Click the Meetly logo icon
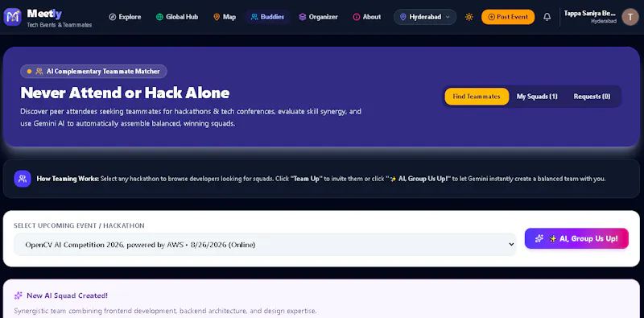The height and width of the screenshot is (318, 644). coord(12,17)
